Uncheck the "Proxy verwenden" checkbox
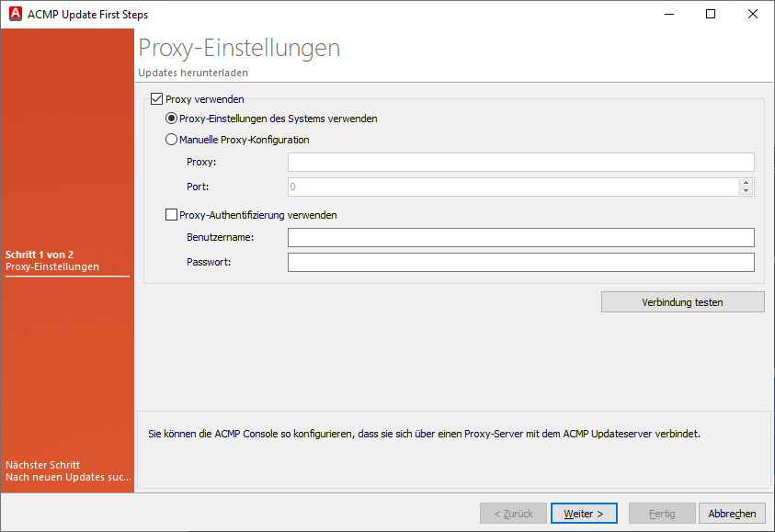Image resolution: width=775 pixels, height=532 pixels. (155, 99)
